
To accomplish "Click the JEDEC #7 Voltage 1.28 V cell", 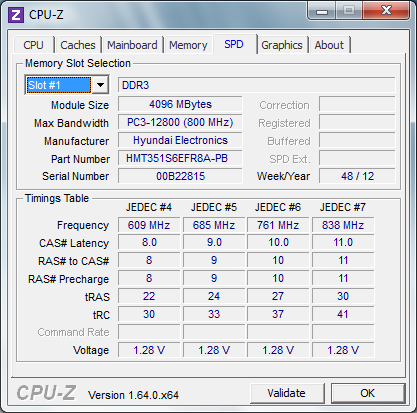I will pyautogui.click(x=343, y=350).
